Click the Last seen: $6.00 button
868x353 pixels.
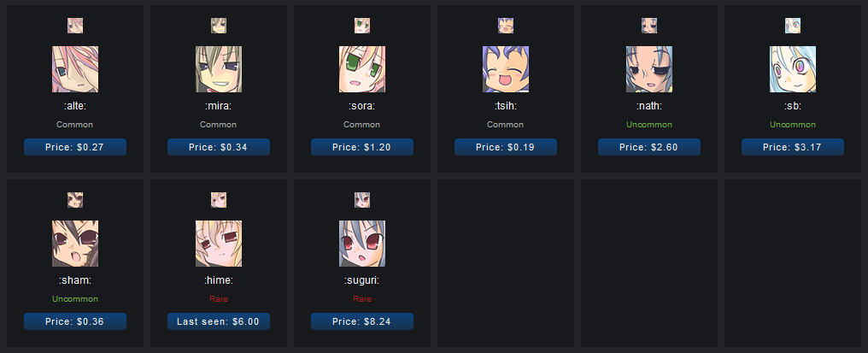(x=219, y=321)
